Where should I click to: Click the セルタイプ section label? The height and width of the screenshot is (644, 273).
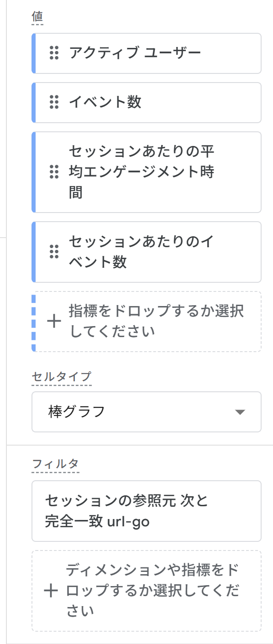(x=50, y=376)
